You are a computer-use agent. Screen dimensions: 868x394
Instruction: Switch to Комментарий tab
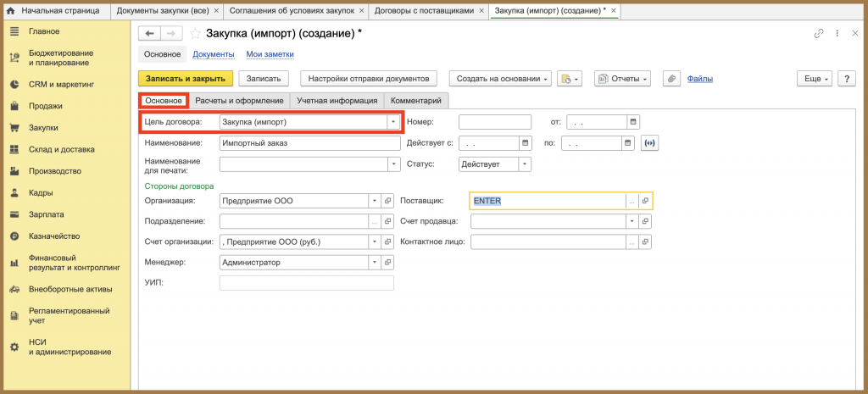(416, 101)
